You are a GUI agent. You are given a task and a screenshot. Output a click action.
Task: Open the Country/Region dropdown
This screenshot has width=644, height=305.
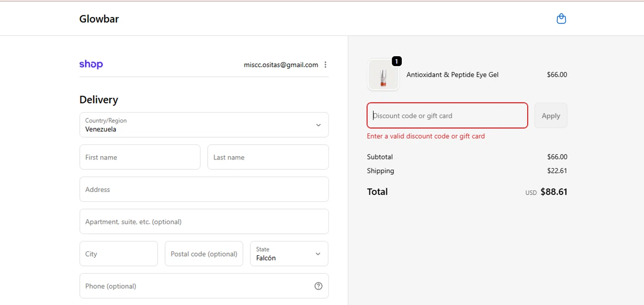[x=204, y=125]
